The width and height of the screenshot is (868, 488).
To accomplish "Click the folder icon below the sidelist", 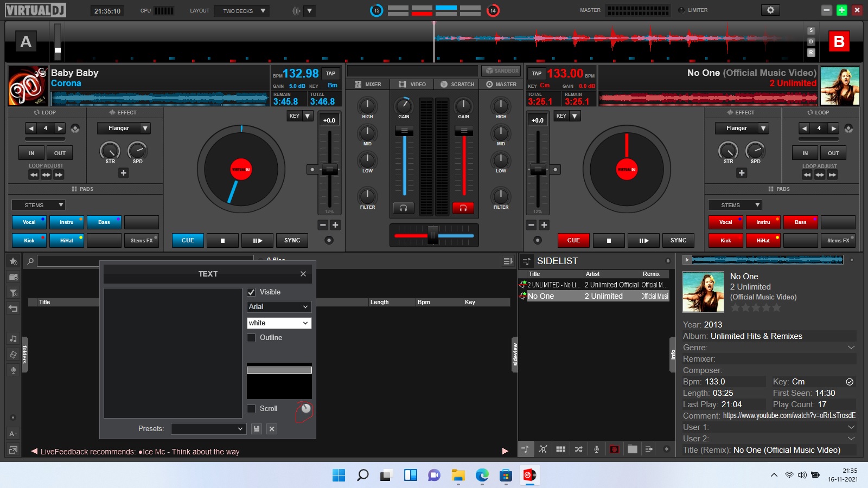I will point(632,449).
